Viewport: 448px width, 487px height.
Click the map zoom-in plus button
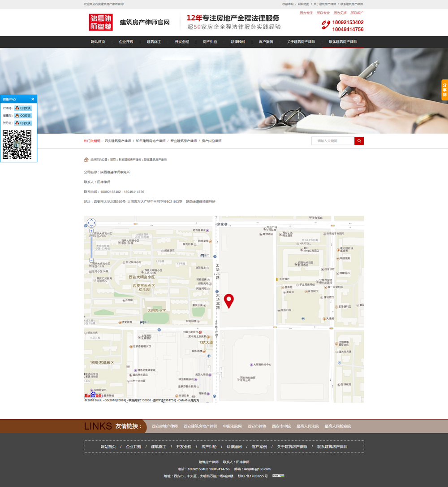[x=91, y=230]
